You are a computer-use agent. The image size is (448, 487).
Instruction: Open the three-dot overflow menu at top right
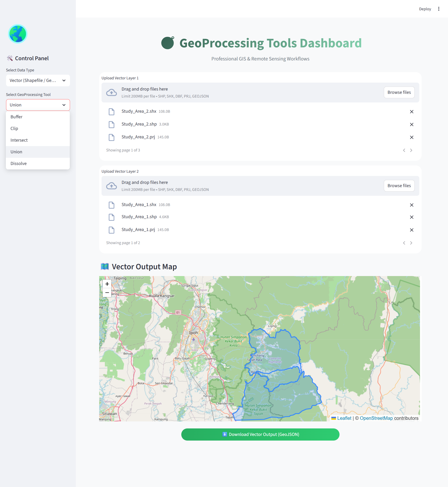point(439,9)
